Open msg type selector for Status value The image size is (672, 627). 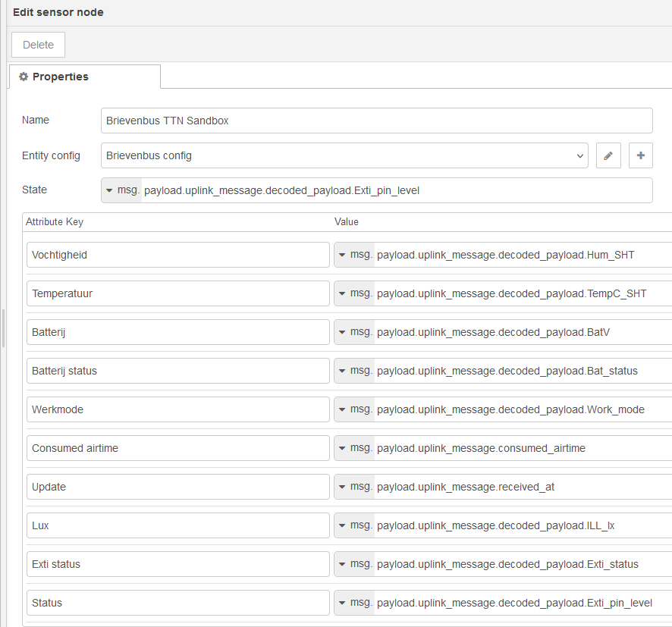point(354,603)
